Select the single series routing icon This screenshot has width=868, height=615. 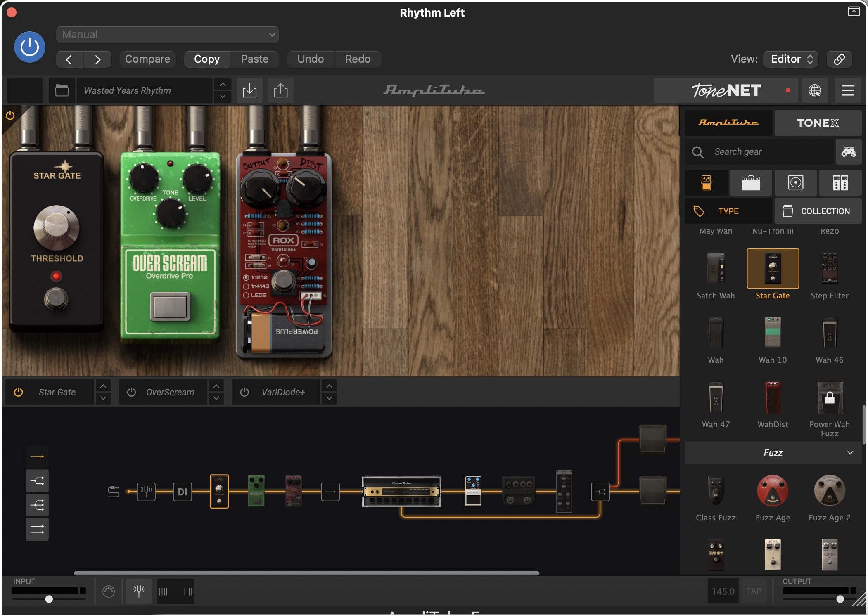point(37,457)
